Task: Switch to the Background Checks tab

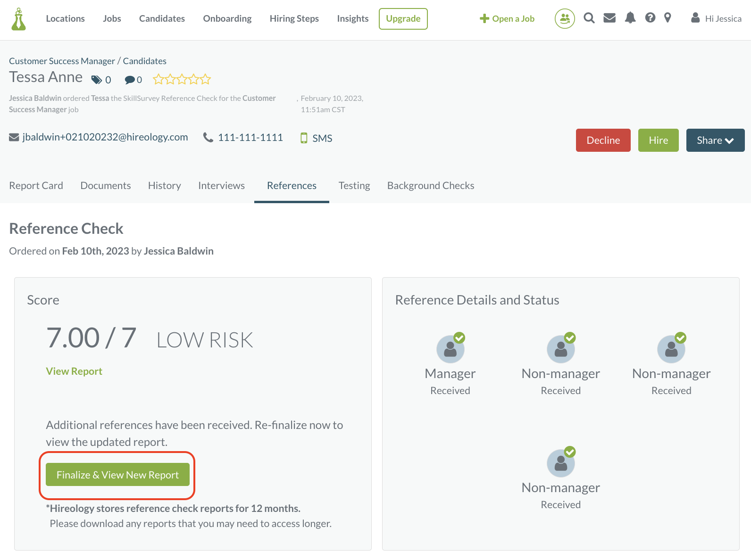Action: coord(430,186)
